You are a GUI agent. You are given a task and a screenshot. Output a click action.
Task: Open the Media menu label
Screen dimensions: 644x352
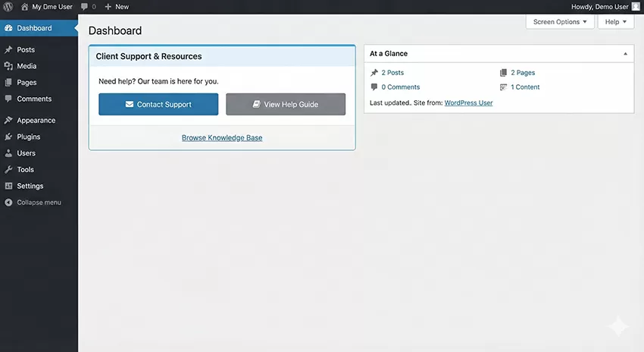(x=27, y=66)
